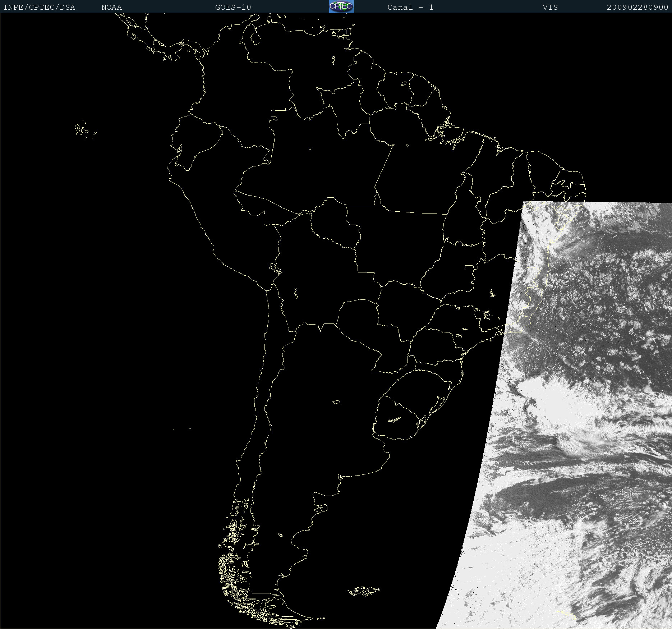Click the CPTEC logo in the header
Screen dimensions: 672x629
tap(341, 6)
